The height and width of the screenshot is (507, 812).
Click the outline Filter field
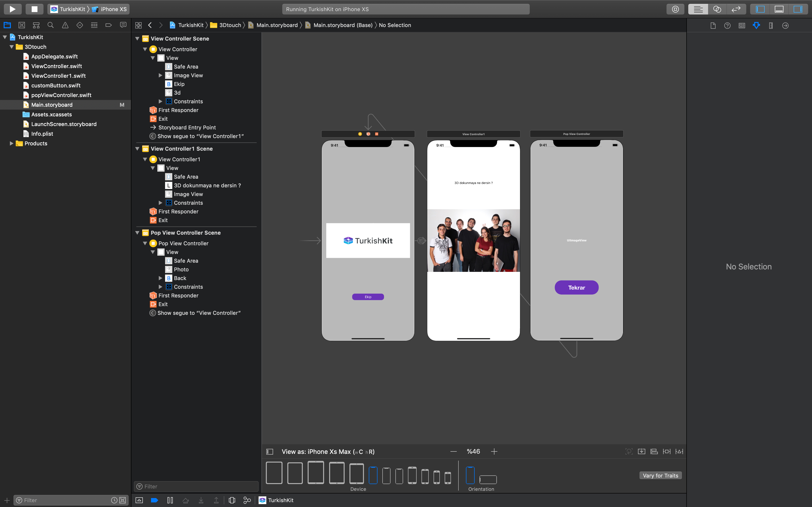(x=196, y=486)
